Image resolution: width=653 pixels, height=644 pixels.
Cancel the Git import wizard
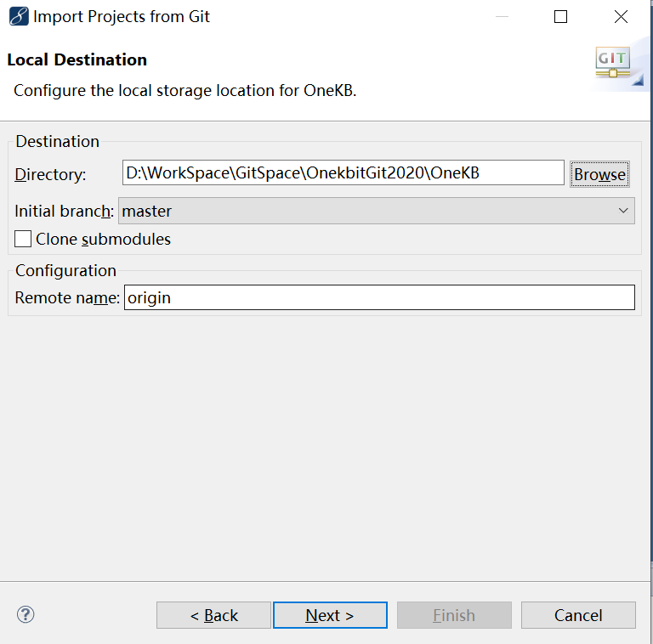(x=578, y=615)
